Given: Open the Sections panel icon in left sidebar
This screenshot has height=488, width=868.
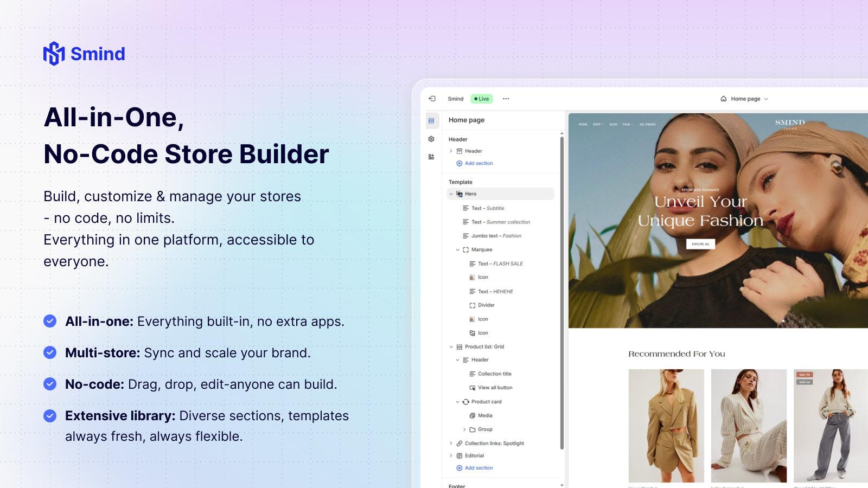Looking at the screenshot, I should coord(431,120).
